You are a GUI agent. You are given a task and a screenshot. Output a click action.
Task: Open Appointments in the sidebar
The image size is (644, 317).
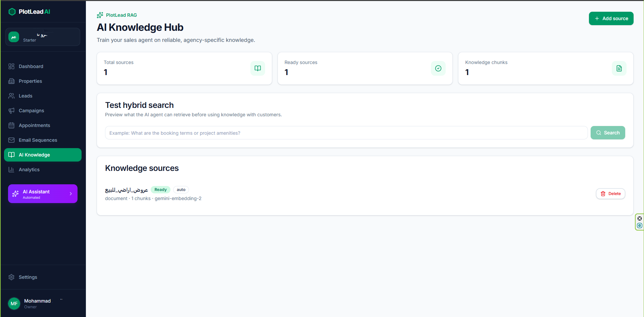[x=43, y=125]
